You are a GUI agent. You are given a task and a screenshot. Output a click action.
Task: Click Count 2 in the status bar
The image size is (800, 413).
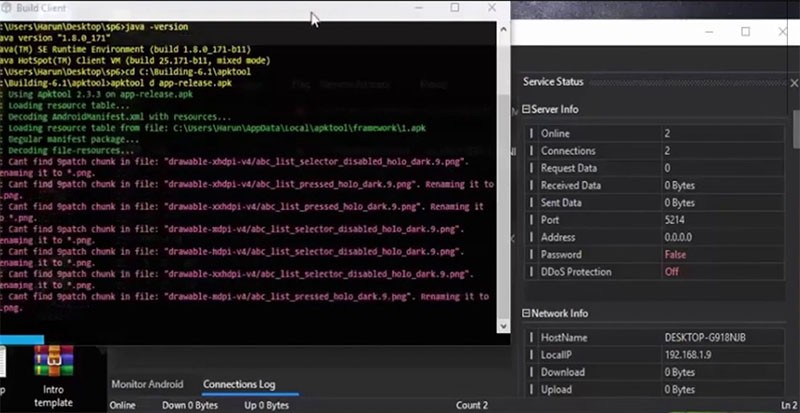(472, 405)
